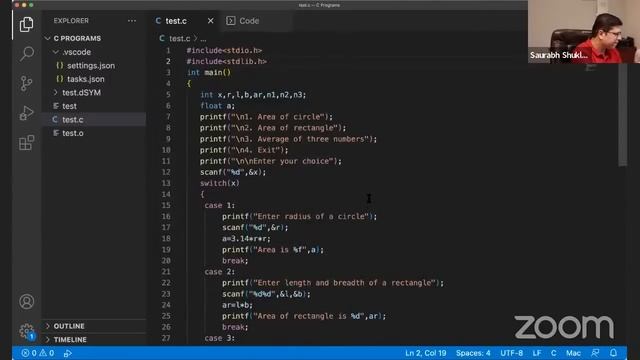Open the Explorer view in activity bar
This screenshot has height=360, width=640.
(27, 24)
